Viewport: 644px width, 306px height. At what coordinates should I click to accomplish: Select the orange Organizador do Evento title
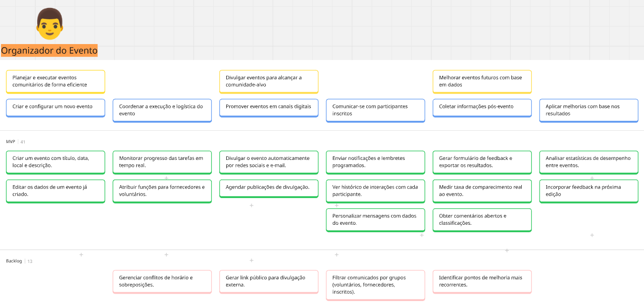pyautogui.click(x=50, y=51)
